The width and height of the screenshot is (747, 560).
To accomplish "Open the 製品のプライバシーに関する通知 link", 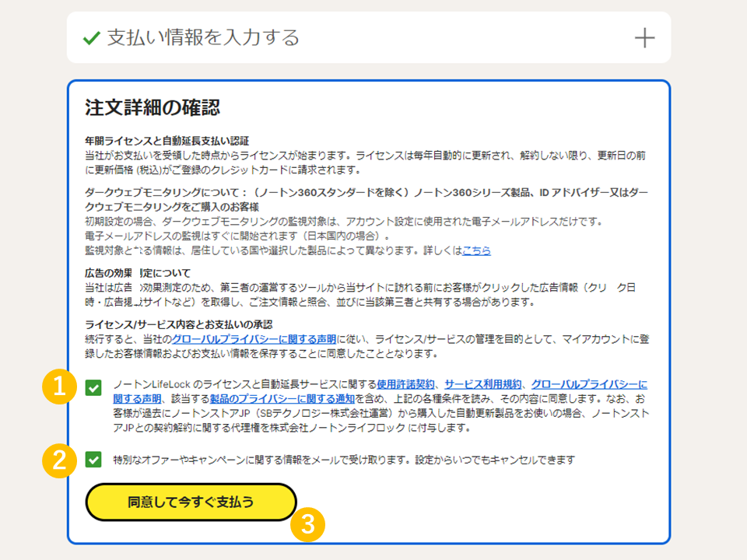I will (282, 398).
